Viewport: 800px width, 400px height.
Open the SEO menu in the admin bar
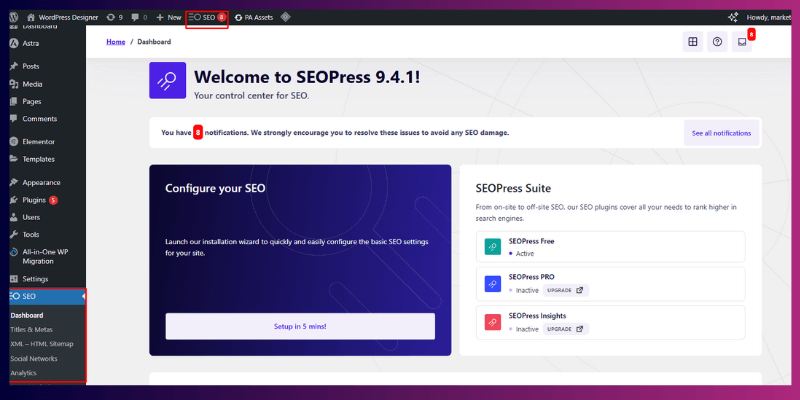pyautogui.click(x=207, y=17)
